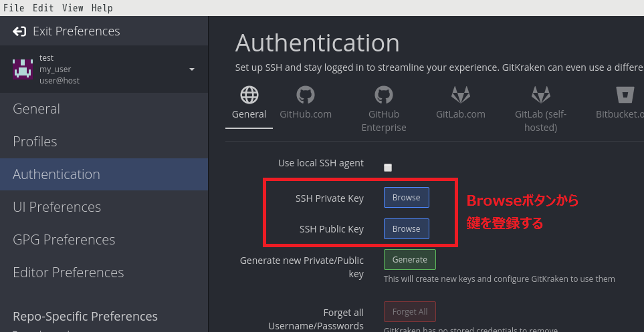This screenshot has width=644, height=332.
Task: Open the GitHub.com octocat icon
Action: tap(306, 95)
